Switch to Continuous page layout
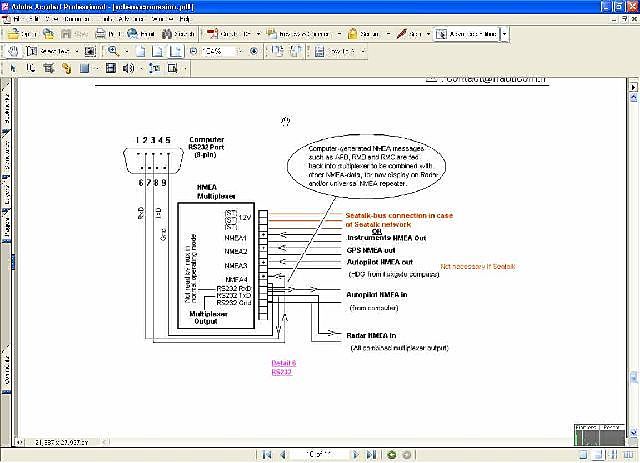The height and width of the screenshot is (463, 640). pos(598,454)
